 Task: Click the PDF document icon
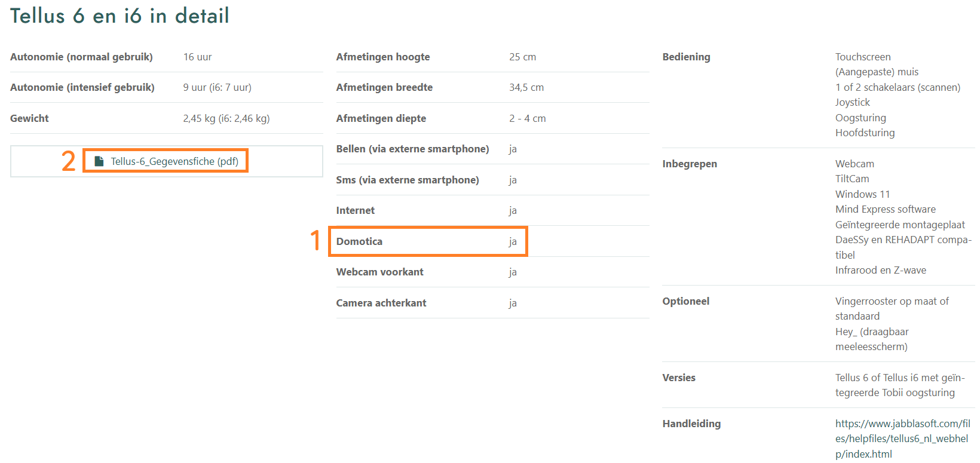pyautogui.click(x=99, y=161)
